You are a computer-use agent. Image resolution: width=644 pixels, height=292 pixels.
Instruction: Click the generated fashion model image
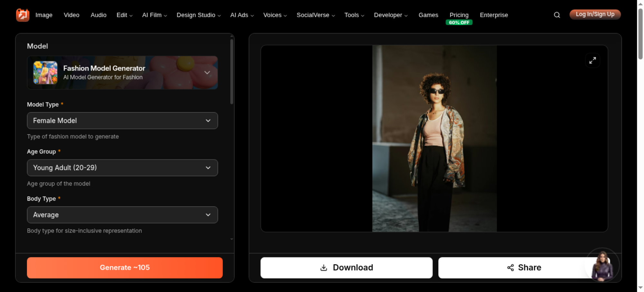(434, 138)
